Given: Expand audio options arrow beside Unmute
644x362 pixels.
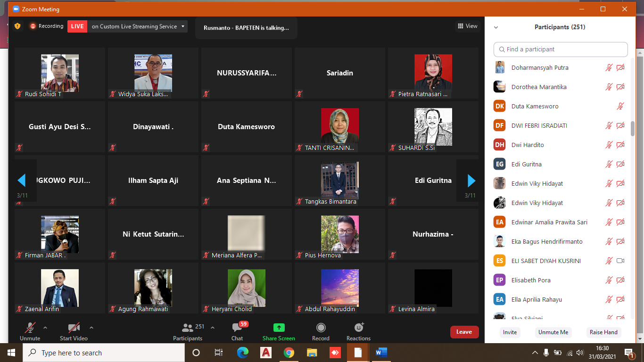Looking at the screenshot, I should pos(45,328).
